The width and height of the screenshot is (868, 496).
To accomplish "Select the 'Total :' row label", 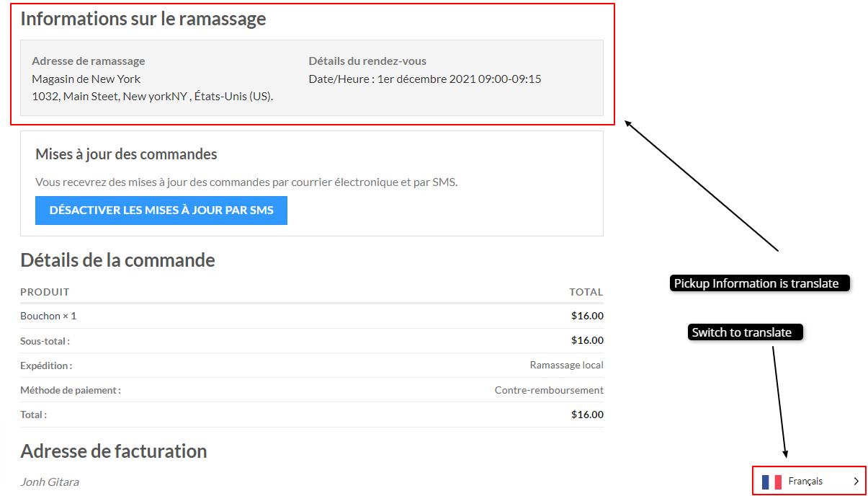I will point(33,415).
